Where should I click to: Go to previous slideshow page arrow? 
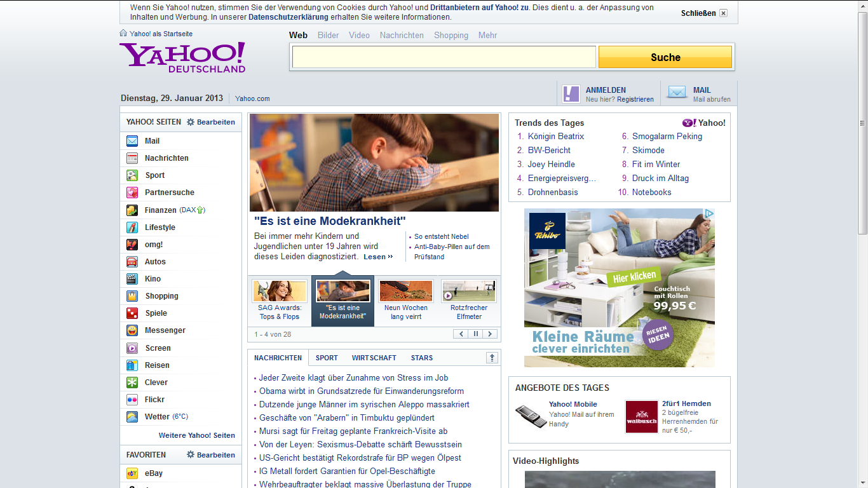(461, 334)
